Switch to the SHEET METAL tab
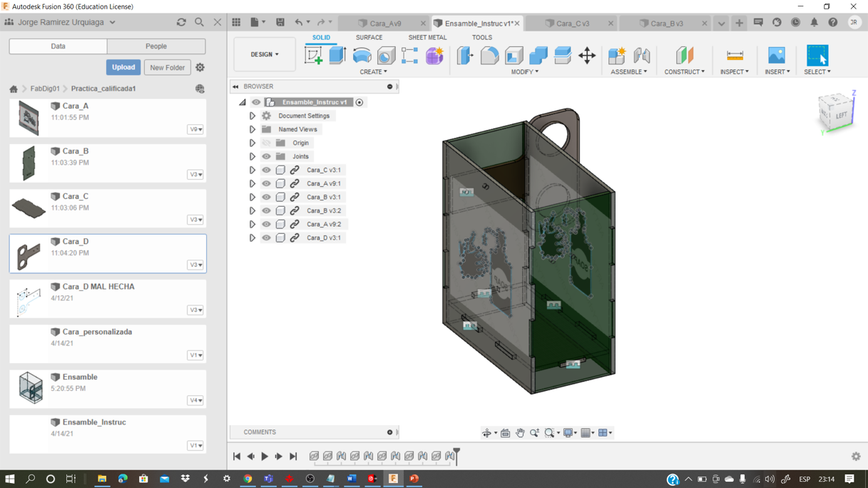Image resolution: width=868 pixels, height=488 pixels. pyautogui.click(x=427, y=38)
